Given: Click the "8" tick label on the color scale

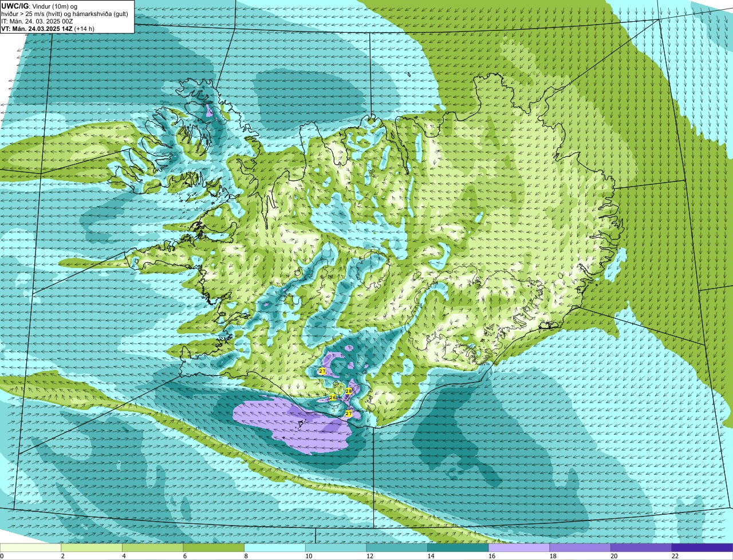Looking at the screenshot, I should coord(246,556).
